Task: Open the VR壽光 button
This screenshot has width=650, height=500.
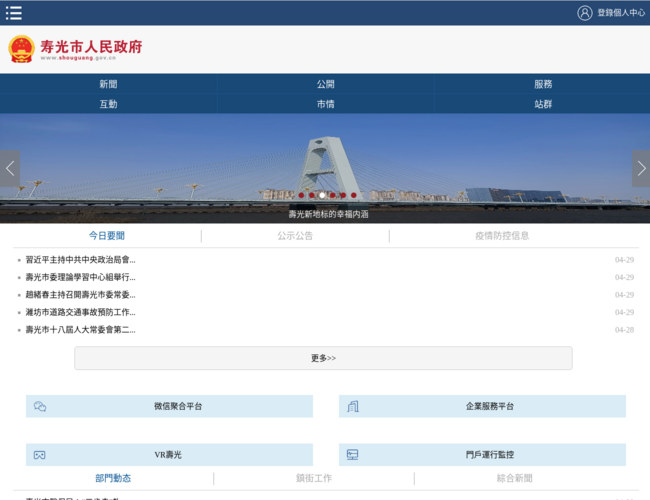Action: click(x=169, y=455)
